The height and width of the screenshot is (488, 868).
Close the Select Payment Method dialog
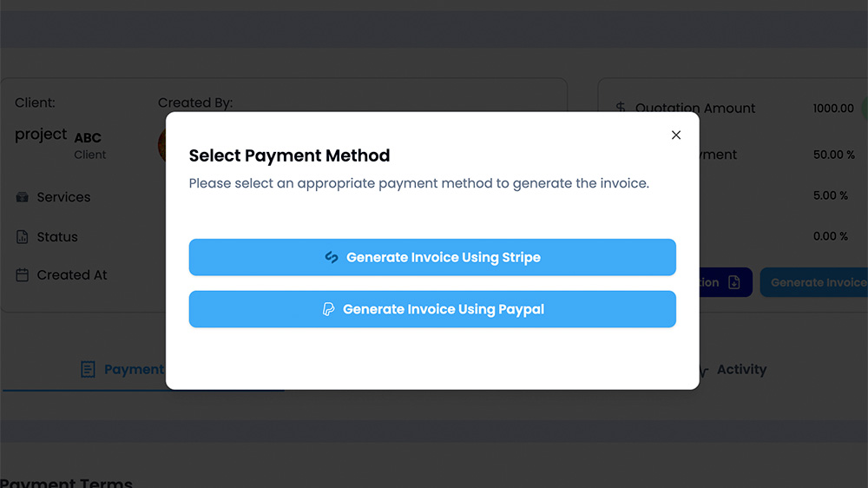pyautogui.click(x=676, y=135)
